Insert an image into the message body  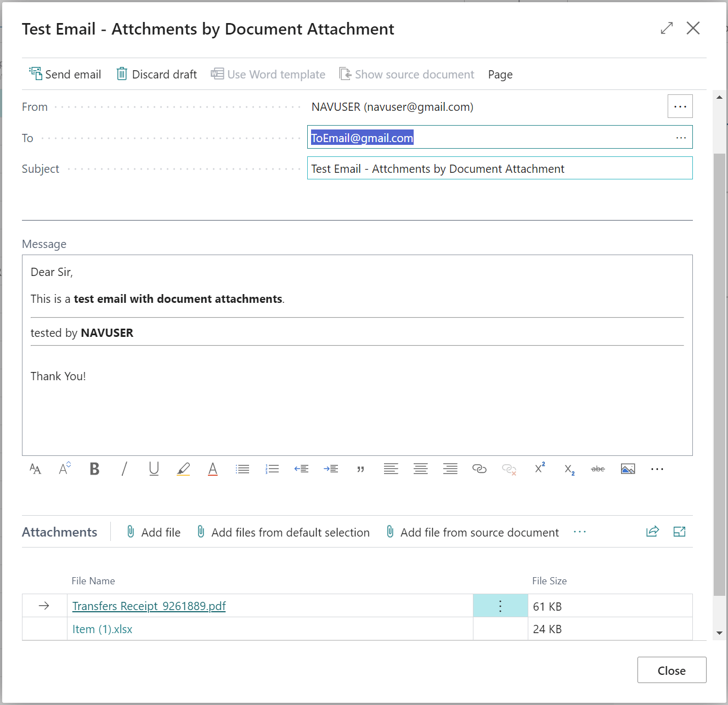628,469
